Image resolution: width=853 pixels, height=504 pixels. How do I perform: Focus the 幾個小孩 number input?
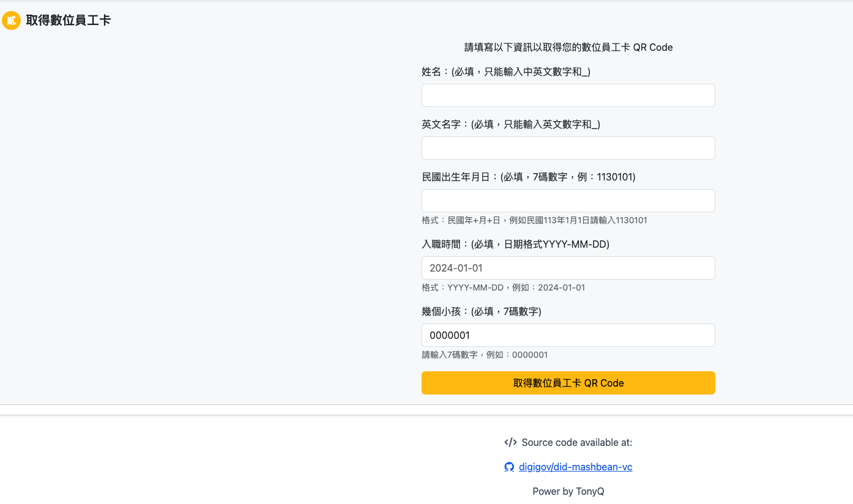tap(568, 335)
